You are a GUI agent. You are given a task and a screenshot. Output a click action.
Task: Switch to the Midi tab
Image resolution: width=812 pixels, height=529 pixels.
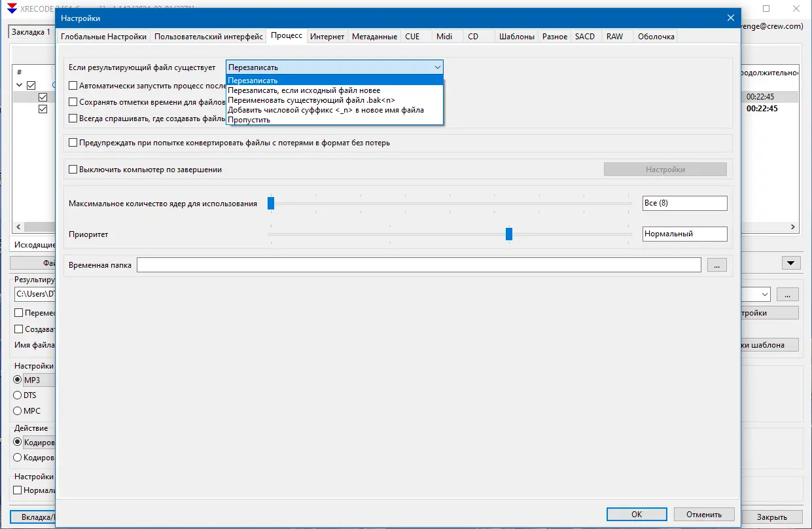tap(444, 37)
